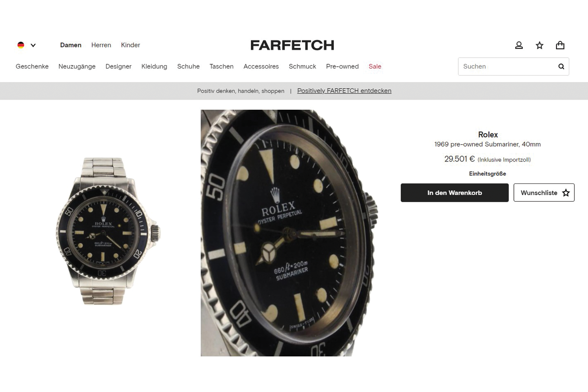Click In den Warenkorb button
This screenshot has height=392, width=588.
click(x=454, y=192)
